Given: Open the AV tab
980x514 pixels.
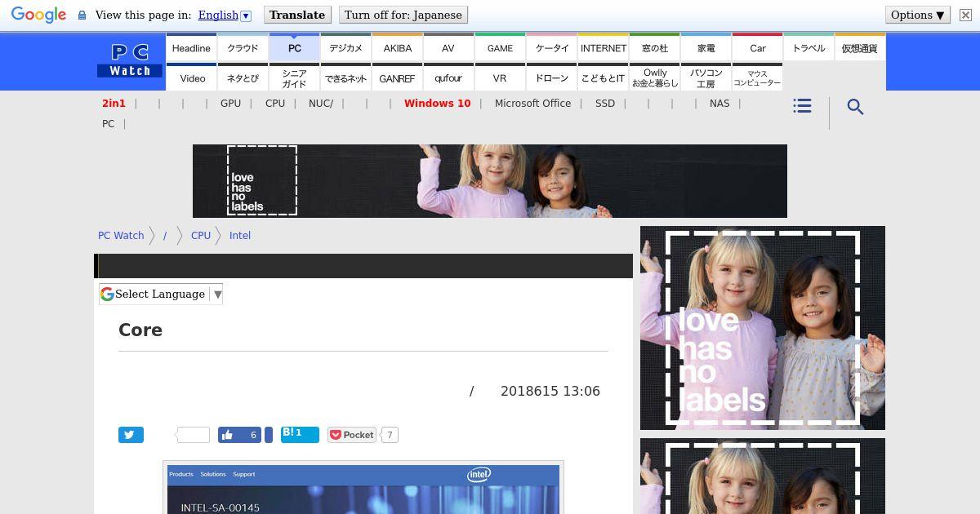Looking at the screenshot, I should click(x=448, y=47).
